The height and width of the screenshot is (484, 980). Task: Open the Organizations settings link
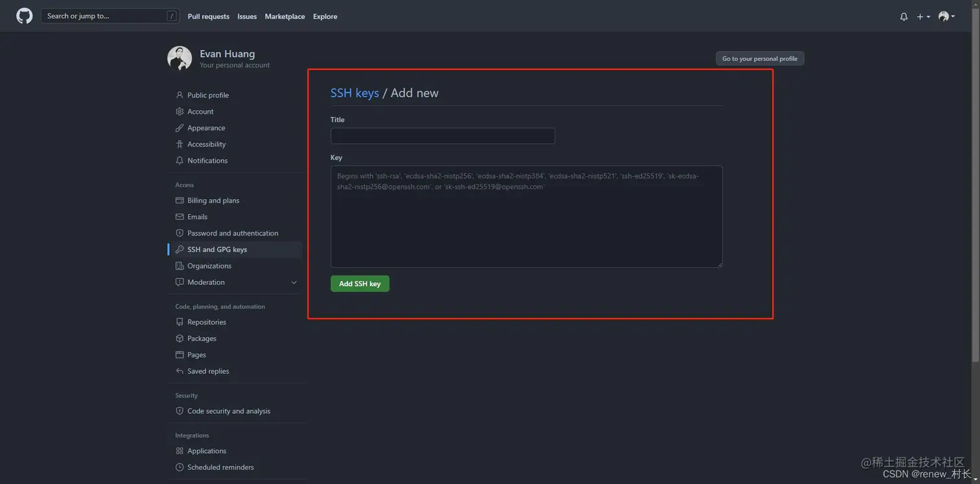209,266
